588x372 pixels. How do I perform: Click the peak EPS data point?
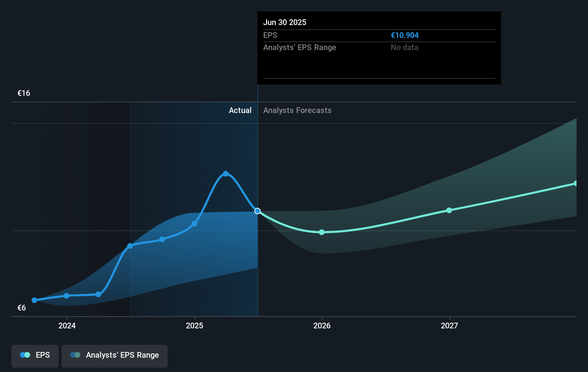(226, 174)
